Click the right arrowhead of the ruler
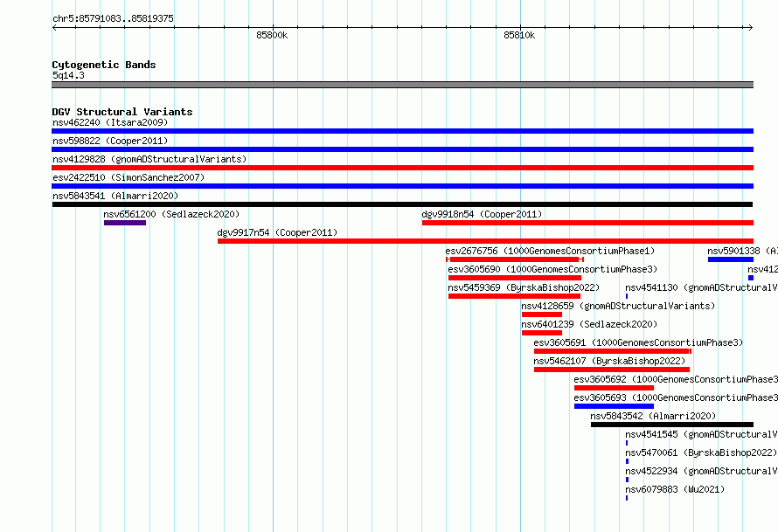Screen dimensions: 778x532 [x=751, y=27]
